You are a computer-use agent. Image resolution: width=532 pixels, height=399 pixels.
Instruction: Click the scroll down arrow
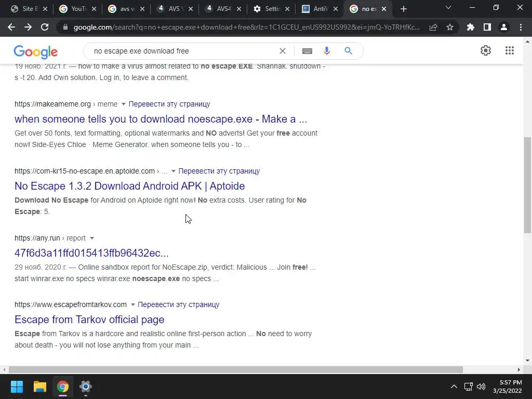point(527,361)
